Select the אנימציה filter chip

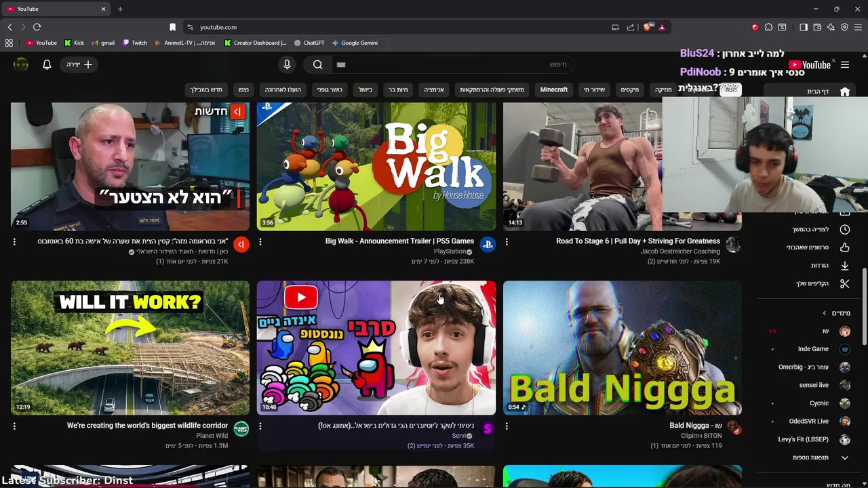pyautogui.click(x=434, y=89)
